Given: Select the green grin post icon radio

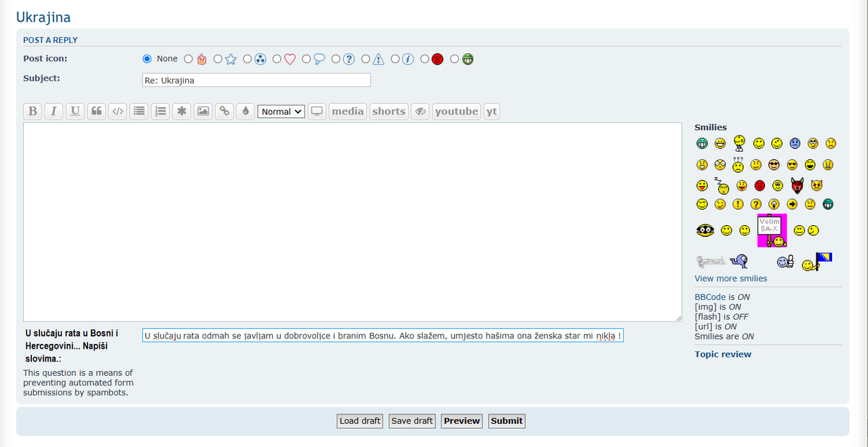Looking at the screenshot, I should click(454, 59).
